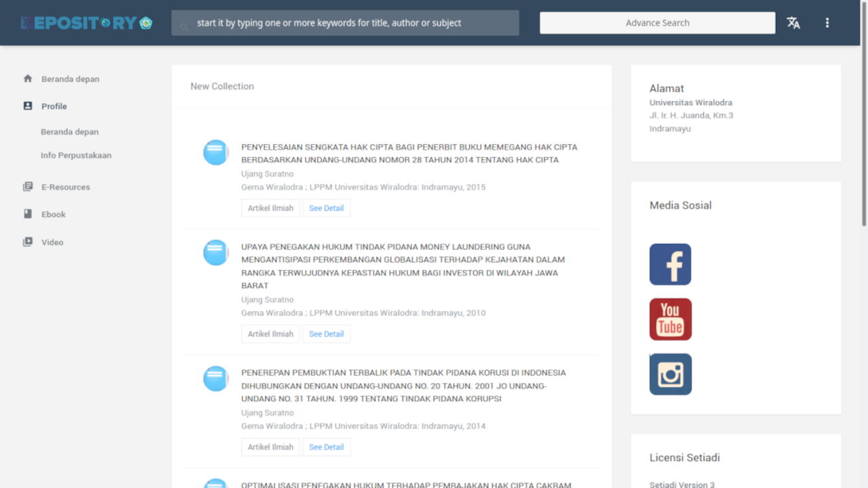Click the Alamat heading
This screenshot has height=488, width=868.
pos(667,88)
